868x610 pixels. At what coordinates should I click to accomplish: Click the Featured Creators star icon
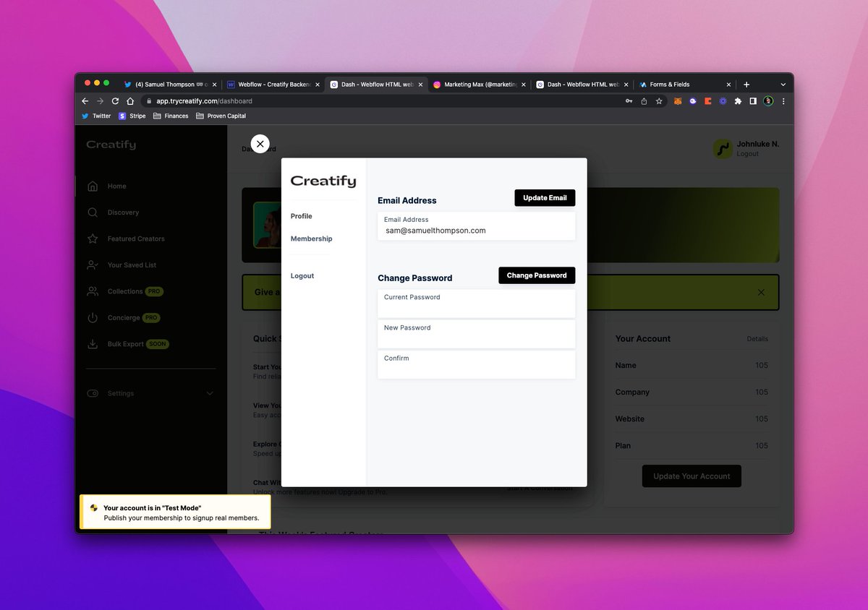(x=93, y=239)
